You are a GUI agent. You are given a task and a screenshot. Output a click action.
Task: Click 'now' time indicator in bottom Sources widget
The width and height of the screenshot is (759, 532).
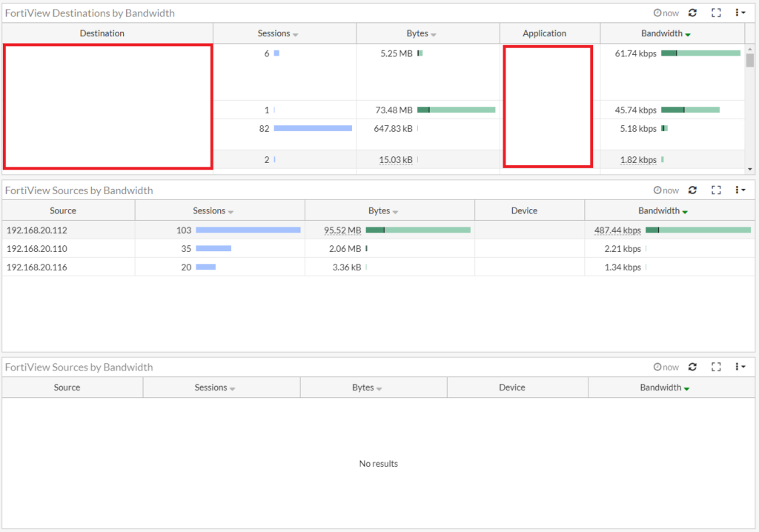666,367
